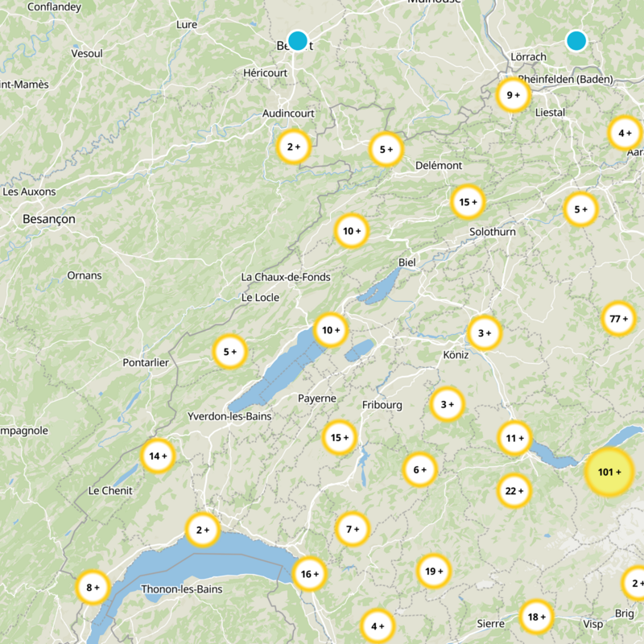The width and height of the screenshot is (644, 644).
Task: Open the "11 +" cluster west of Lake Geneva's east arm
Action: coord(514,438)
